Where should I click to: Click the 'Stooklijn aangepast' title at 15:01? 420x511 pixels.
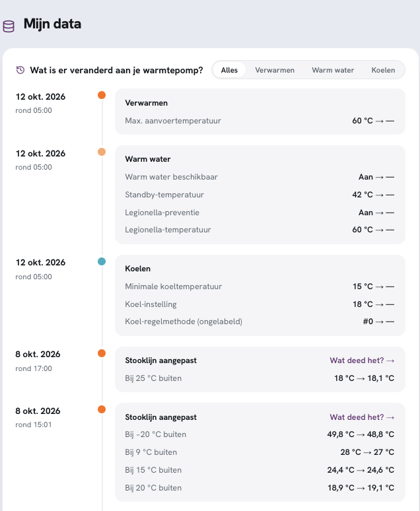160,417
